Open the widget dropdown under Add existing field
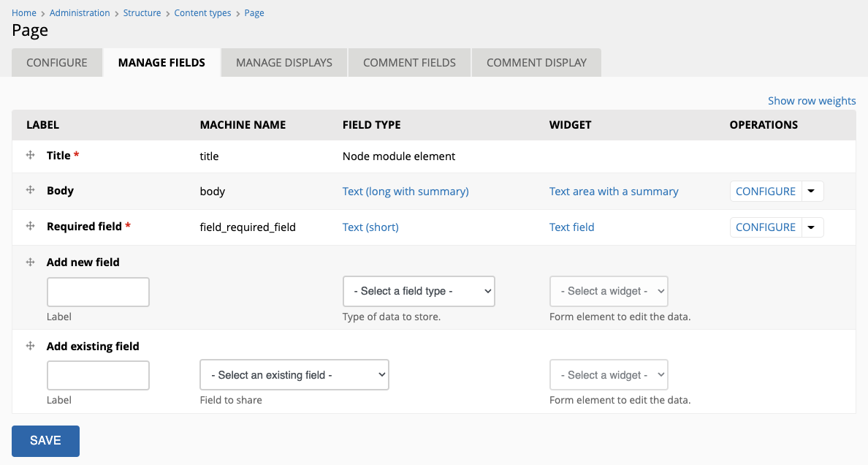Image resolution: width=868 pixels, height=465 pixels. click(x=609, y=374)
